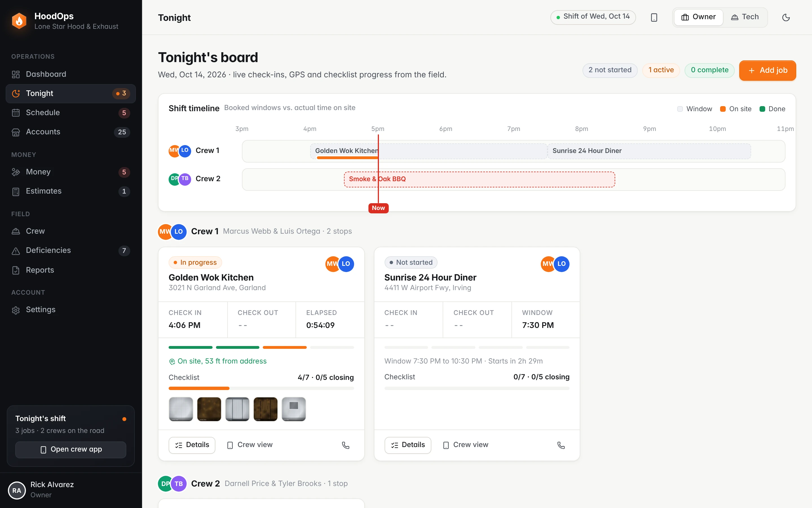The height and width of the screenshot is (508, 812).
Task: Open Estimates in the sidebar
Action: click(70, 191)
